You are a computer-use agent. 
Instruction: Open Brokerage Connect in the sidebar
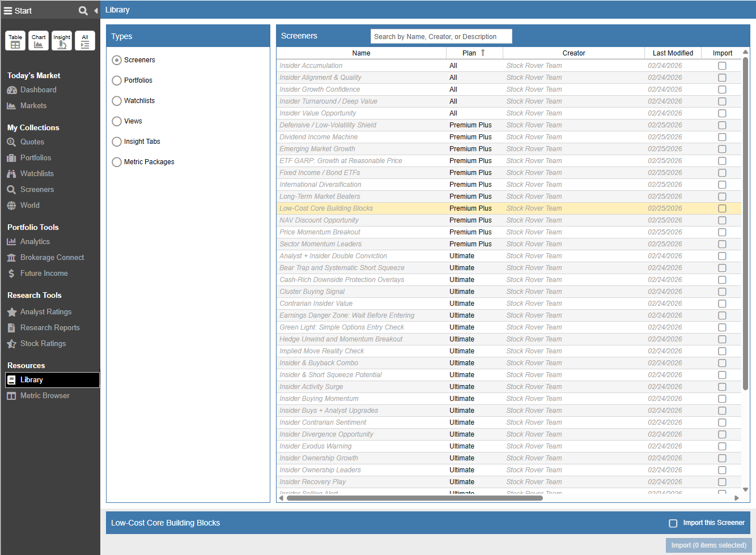pyautogui.click(x=52, y=258)
